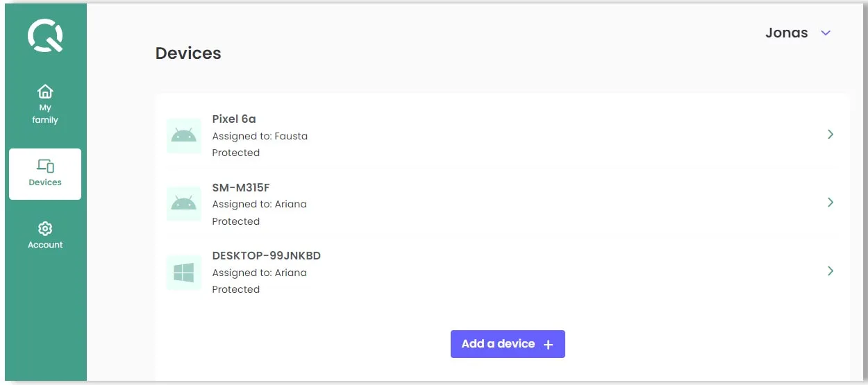Select the Devices sidebar icon
This screenshot has height=385, width=868.
pyautogui.click(x=45, y=166)
